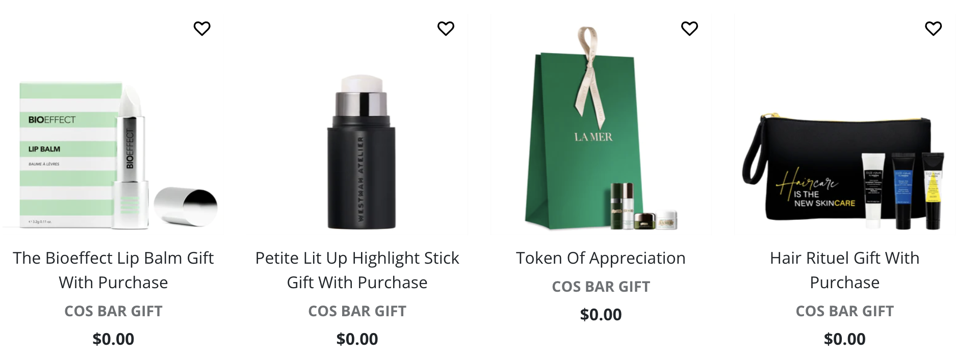Open the green La Mer gift bag image
Image resolution: width=980 pixels, height=355 pixels.
click(602, 128)
